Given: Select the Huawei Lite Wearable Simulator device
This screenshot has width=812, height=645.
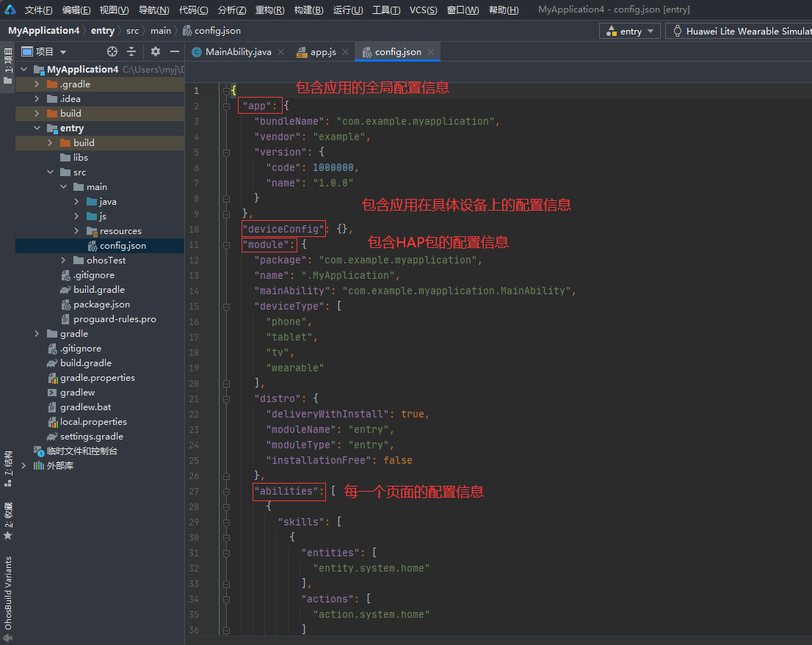Looking at the screenshot, I should tap(741, 31).
